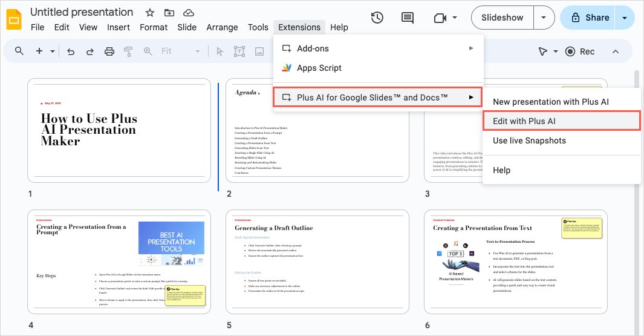The height and width of the screenshot is (336, 644).
Task: Select slide 5 Generating a Draft Outline
Action: coord(317,262)
